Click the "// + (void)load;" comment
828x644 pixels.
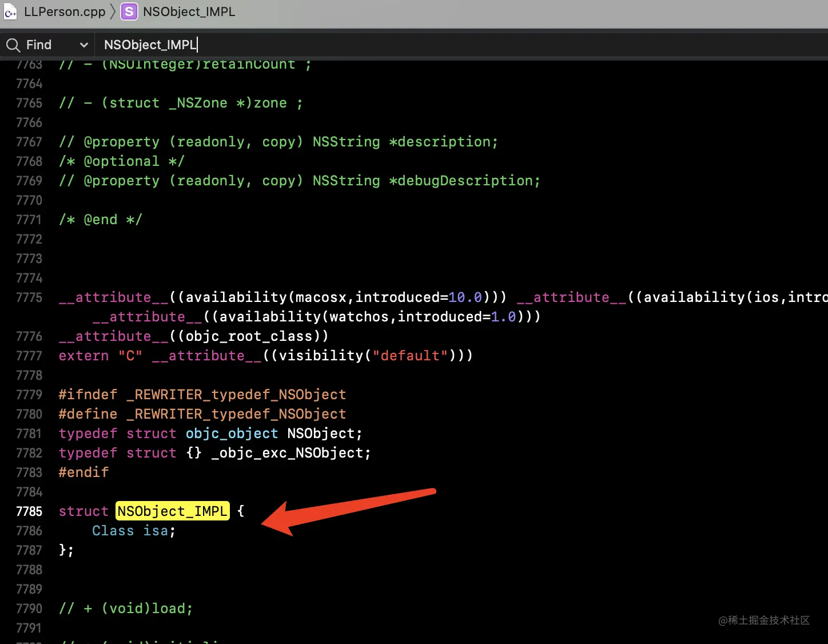point(126,608)
